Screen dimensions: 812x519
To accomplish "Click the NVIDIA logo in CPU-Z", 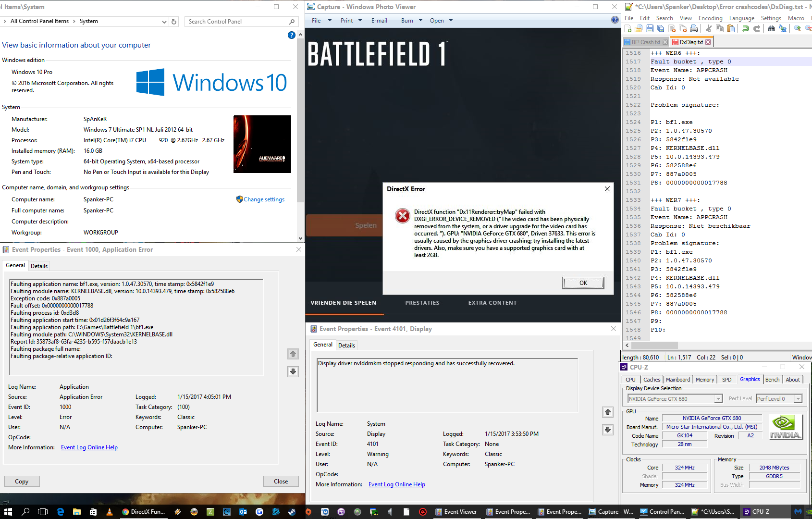I will [x=786, y=427].
